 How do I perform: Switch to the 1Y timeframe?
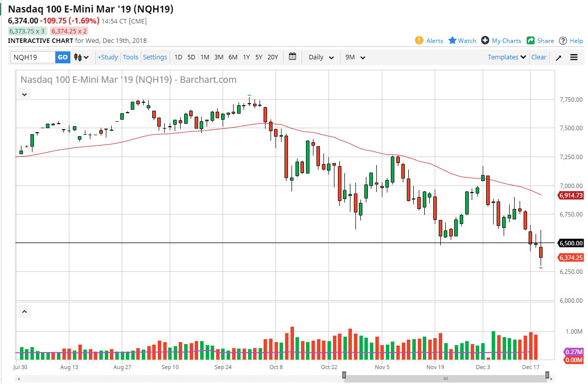click(x=246, y=57)
